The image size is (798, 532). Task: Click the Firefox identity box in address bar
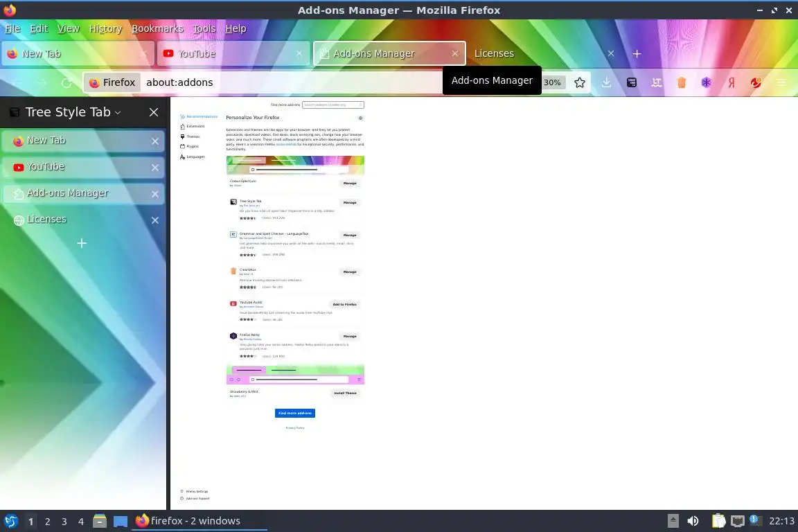click(x=112, y=82)
